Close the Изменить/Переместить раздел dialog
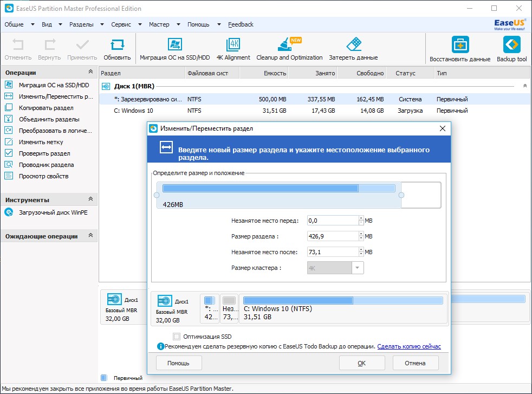The width and height of the screenshot is (532, 394). pyautogui.click(x=443, y=128)
